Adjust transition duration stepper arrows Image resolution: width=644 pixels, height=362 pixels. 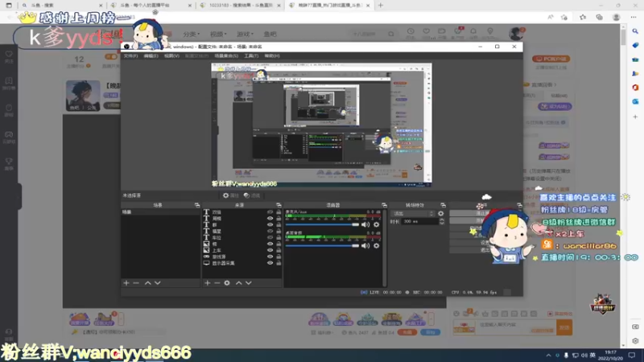441,221
